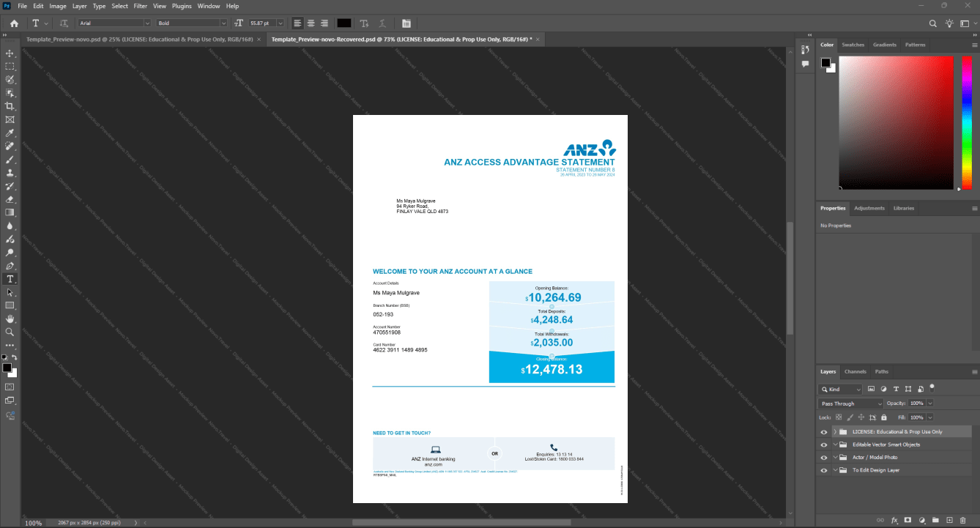
Task: Right align text
Action: [x=324, y=23]
